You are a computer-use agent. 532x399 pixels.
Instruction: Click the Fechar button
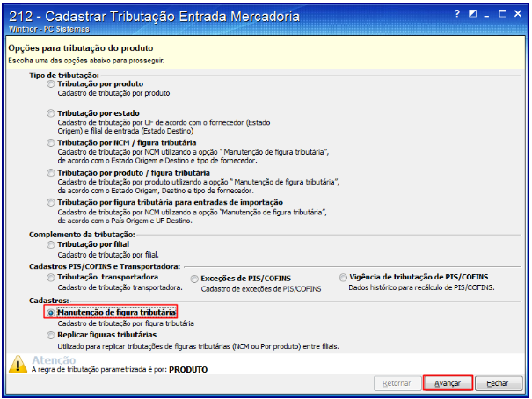click(x=499, y=383)
